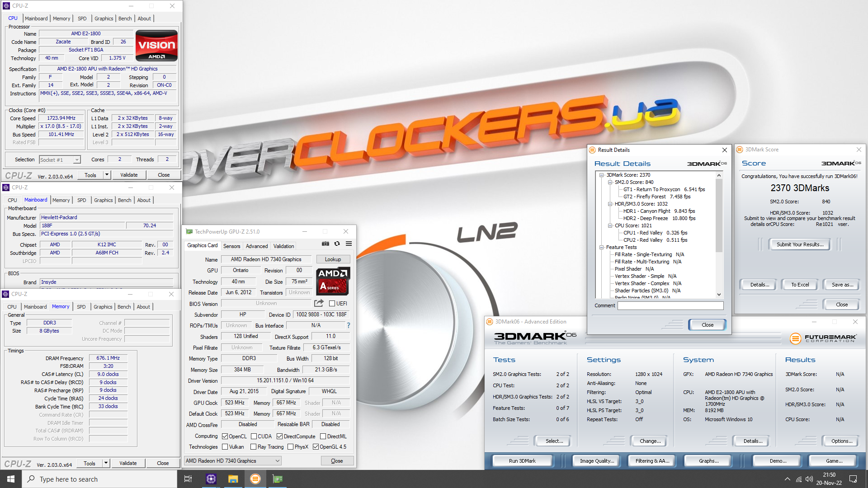
Task: Click the GPU-Z title bar icon
Action: [x=189, y=232]
